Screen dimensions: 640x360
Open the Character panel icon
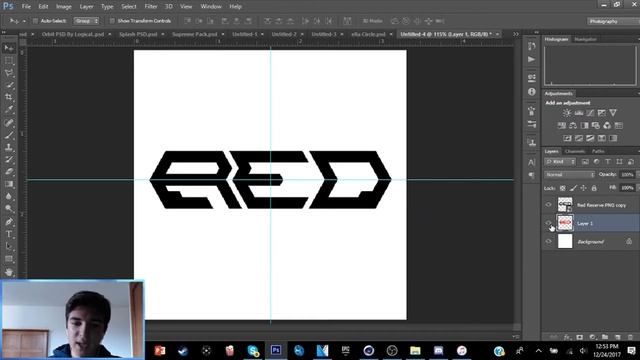point(531,162)
